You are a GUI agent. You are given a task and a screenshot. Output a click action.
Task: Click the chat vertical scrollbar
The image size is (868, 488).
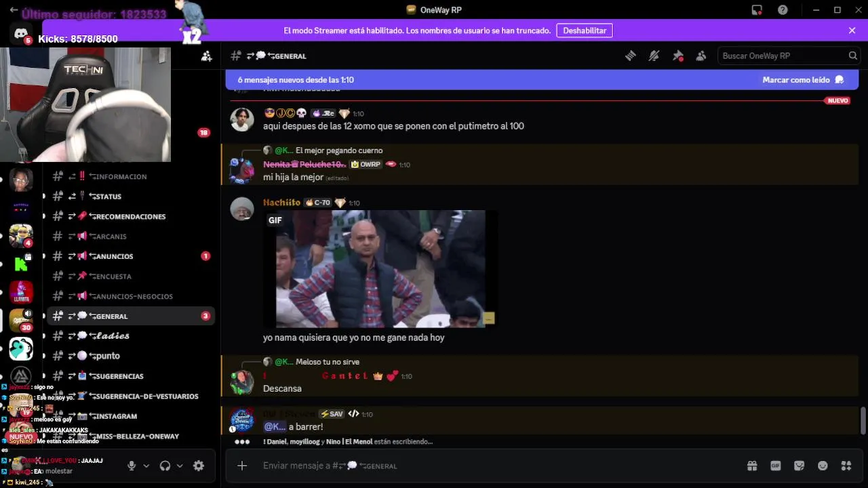click(x=863, y=420)
